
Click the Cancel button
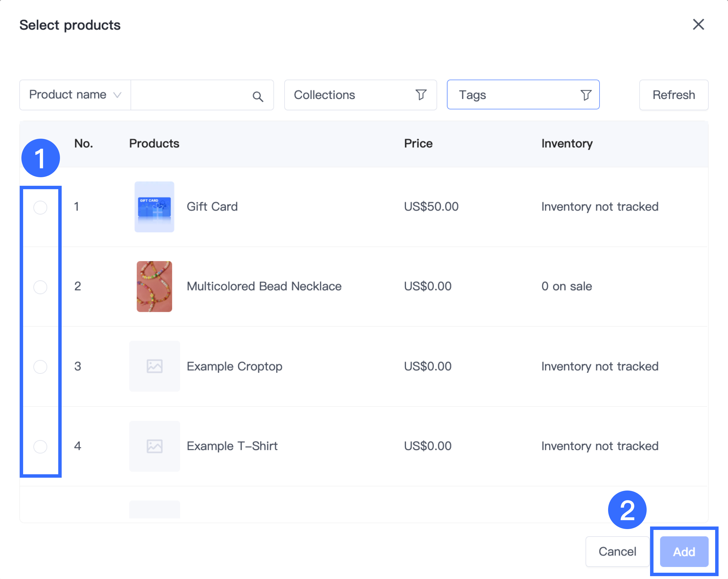pos(617,551)
